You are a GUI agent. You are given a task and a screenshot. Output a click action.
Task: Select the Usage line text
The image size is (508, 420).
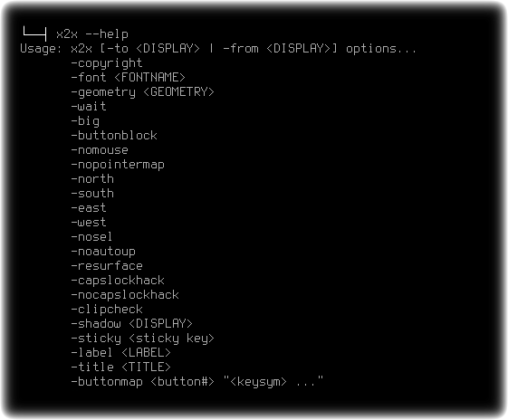pos(218,49)
